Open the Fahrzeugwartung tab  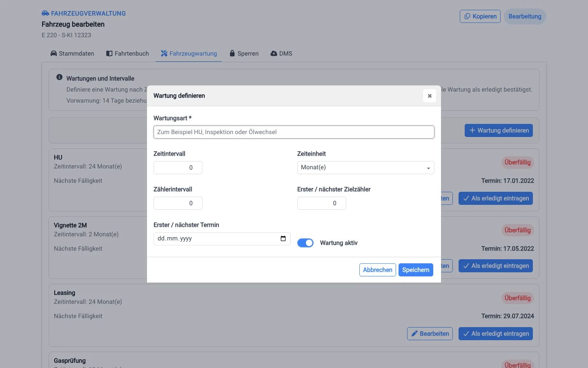point(189,54)
